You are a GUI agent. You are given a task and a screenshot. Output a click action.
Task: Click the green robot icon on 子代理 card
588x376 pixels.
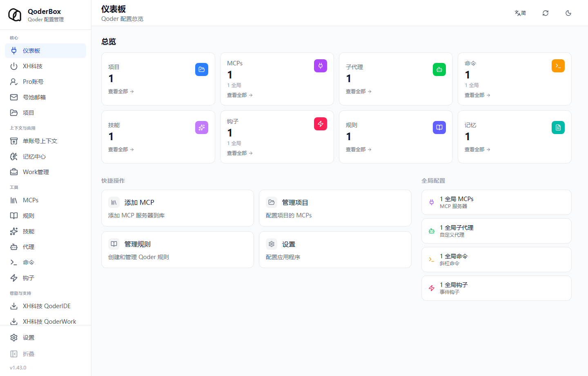pyautogui.click(x=439, y=69)
